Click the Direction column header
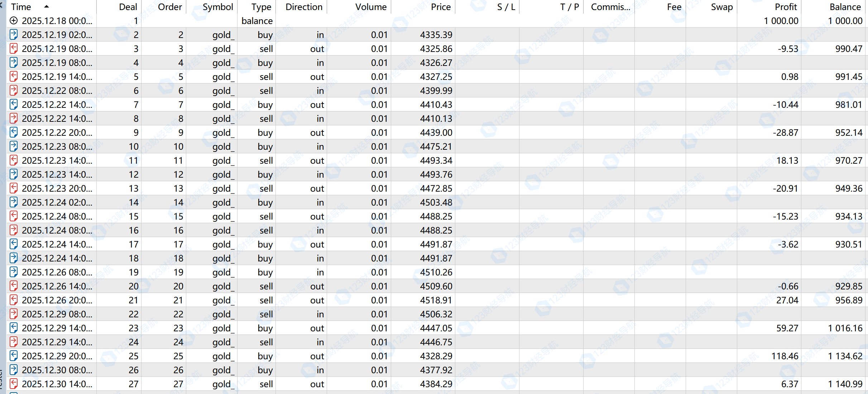 (304, 7)
